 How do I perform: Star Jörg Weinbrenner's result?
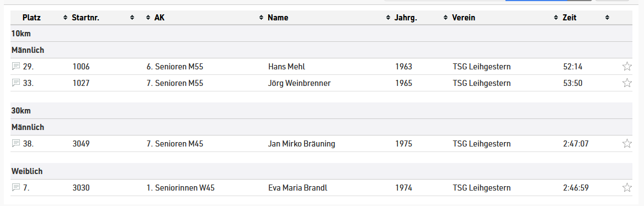627,83
